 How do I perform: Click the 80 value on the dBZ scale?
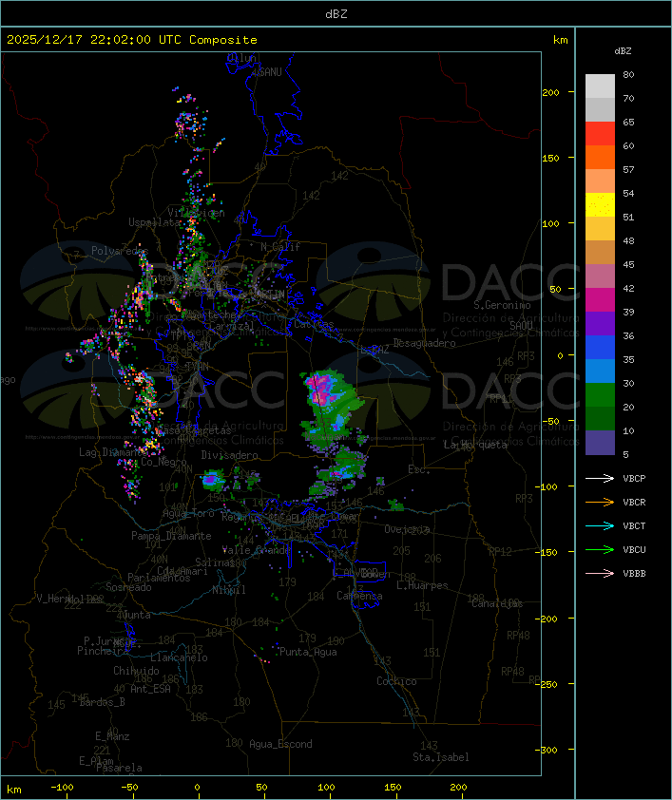tap(628, 75)
